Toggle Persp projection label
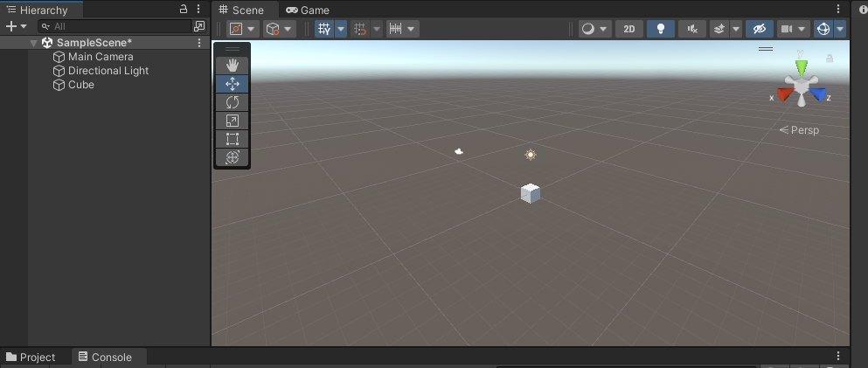868x368 pixels. (799, 130)
